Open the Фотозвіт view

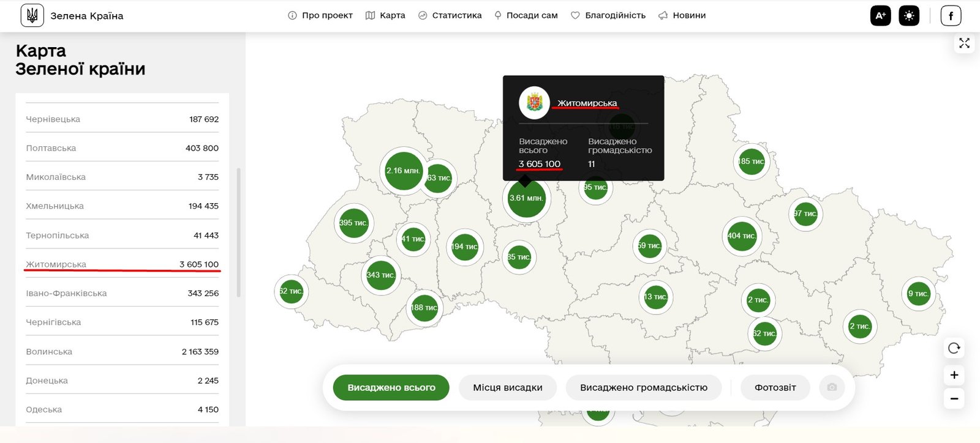[775, 387]
